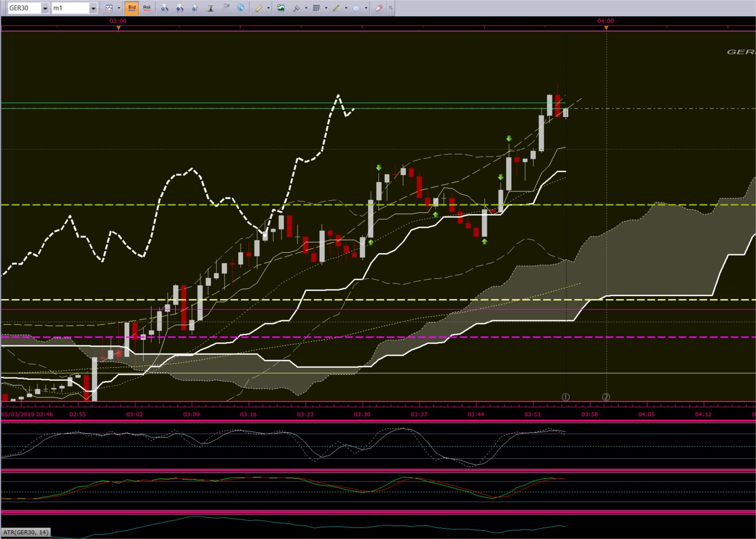Select the pitchfork drawing tool
Image resolution: width=756 pixels, height=539 pixels.
(x=297, y=8)
